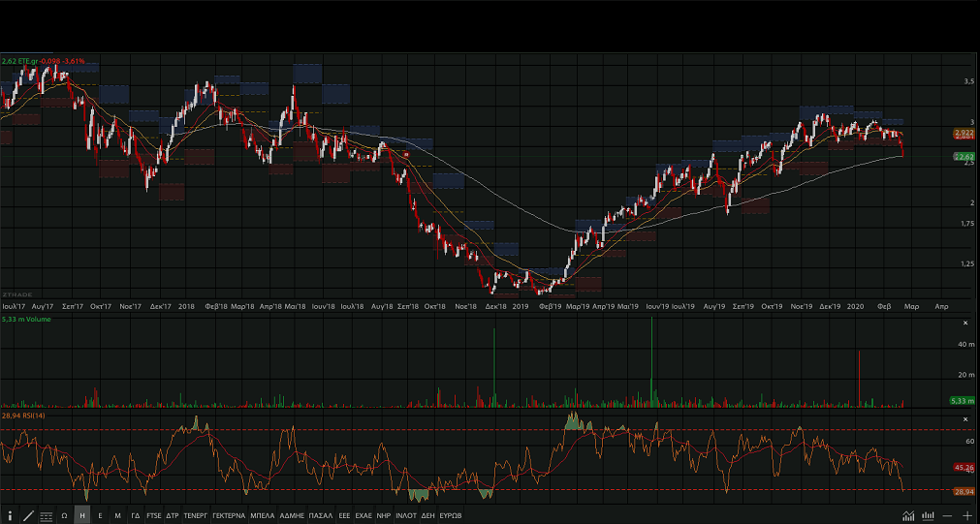
Task: Load the ΕΥΡΩΒ symbol chart
Action: [x=451, y=516]
